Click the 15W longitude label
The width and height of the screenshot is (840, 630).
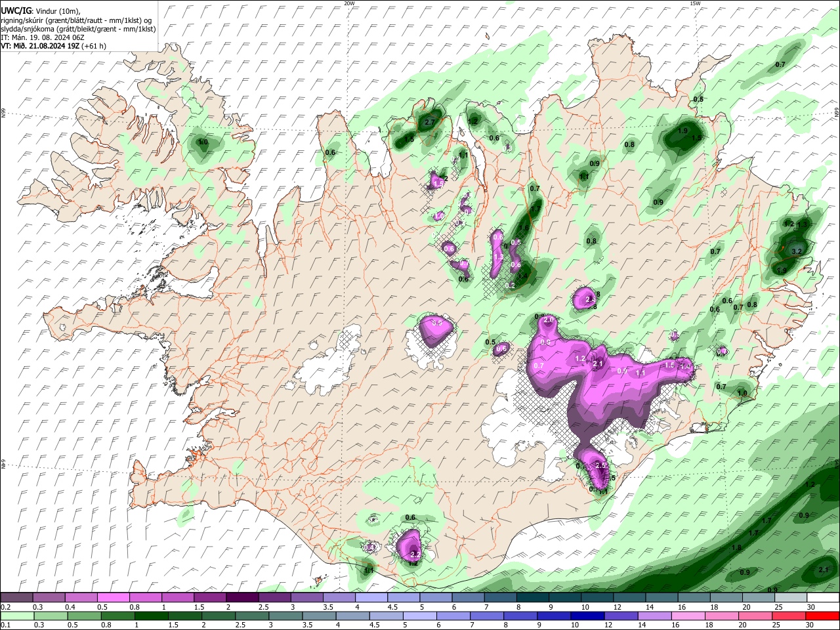[695, 3]
